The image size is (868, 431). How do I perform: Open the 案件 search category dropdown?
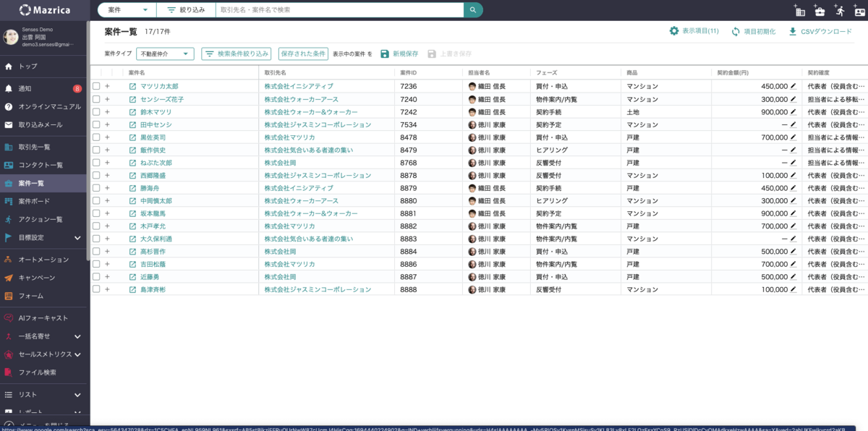pyautogui.click(x=127, y=10)
